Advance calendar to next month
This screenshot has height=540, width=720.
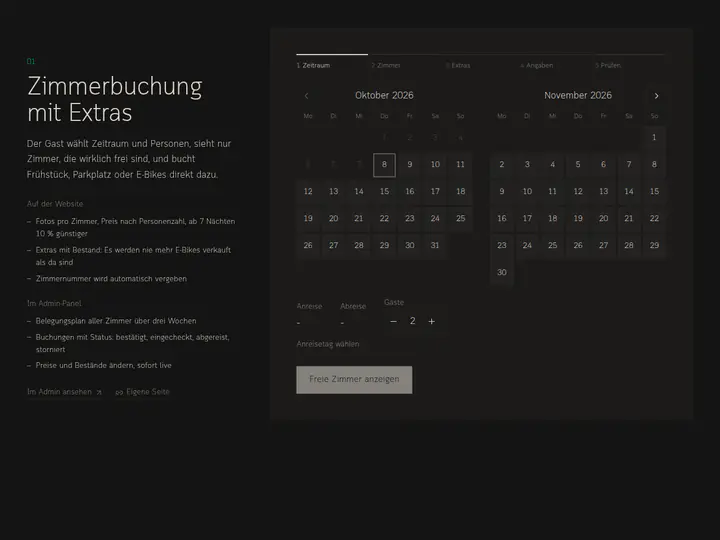[656, 96]
